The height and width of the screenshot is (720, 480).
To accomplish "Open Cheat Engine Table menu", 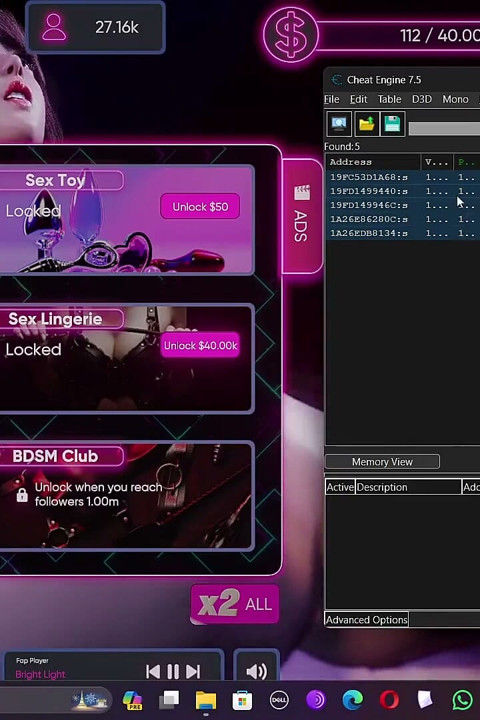I will pos(390,99).
